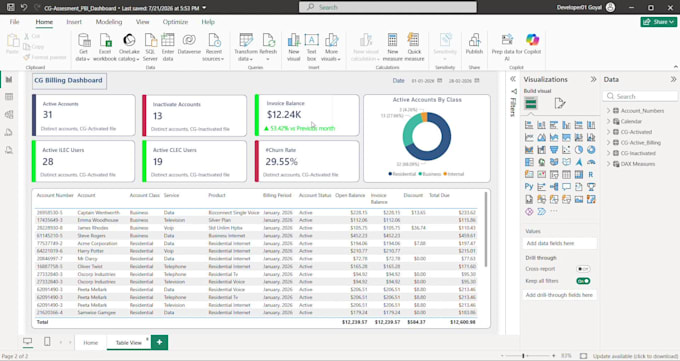Connect to SQL Server source
680x361 pixels.
point(150,47)
